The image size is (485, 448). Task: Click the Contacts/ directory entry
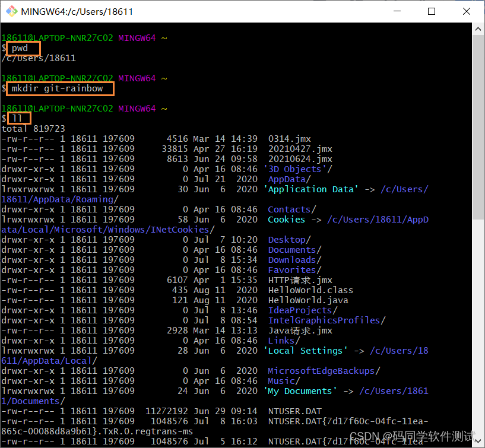pyautogui.click(x=292, y=209)
